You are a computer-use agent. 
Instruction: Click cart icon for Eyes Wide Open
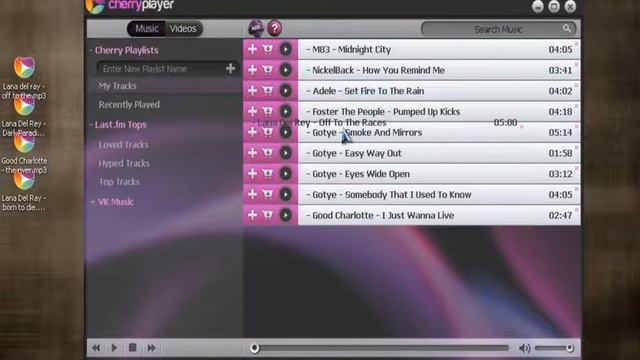click(x=268, y=174)
